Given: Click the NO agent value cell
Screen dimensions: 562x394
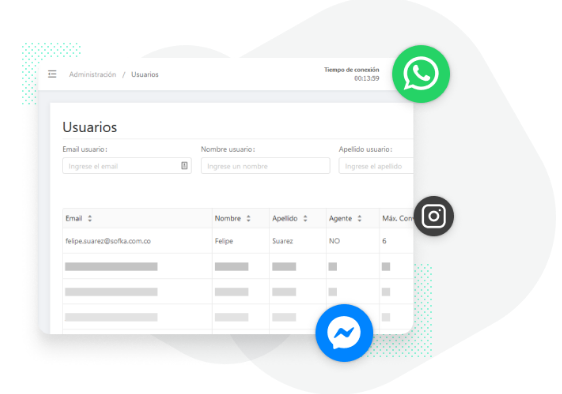Looking at the screenshot, I should (x=334, y=241).
